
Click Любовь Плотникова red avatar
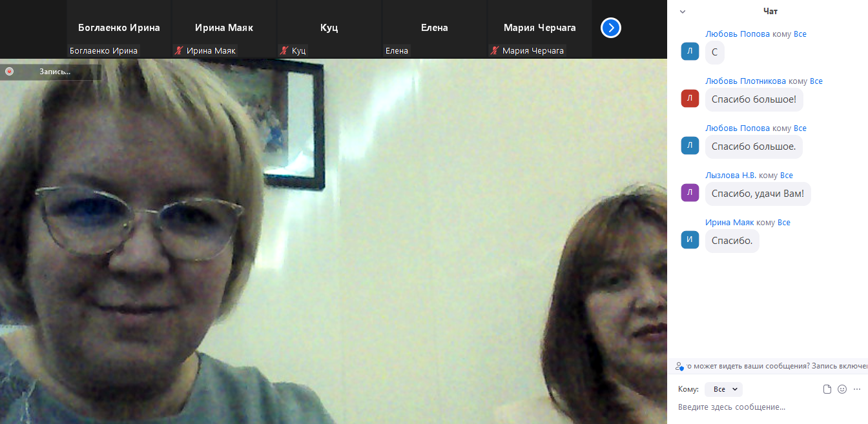click(x=690, y=99)
